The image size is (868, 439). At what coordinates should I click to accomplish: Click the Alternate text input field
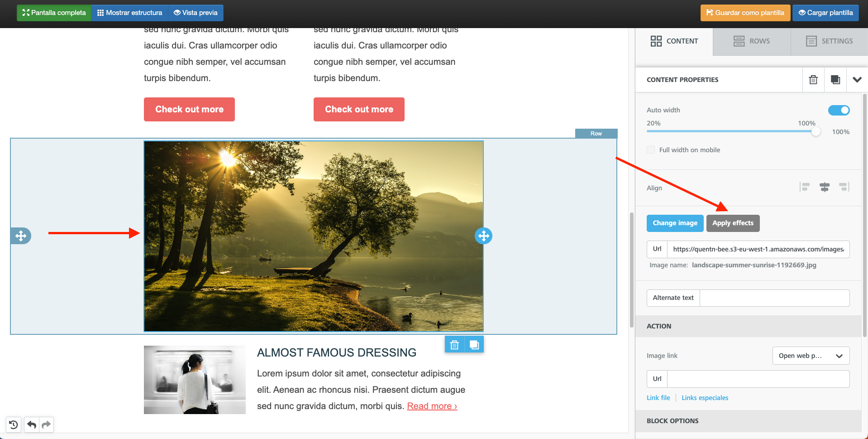click(774, 298)
